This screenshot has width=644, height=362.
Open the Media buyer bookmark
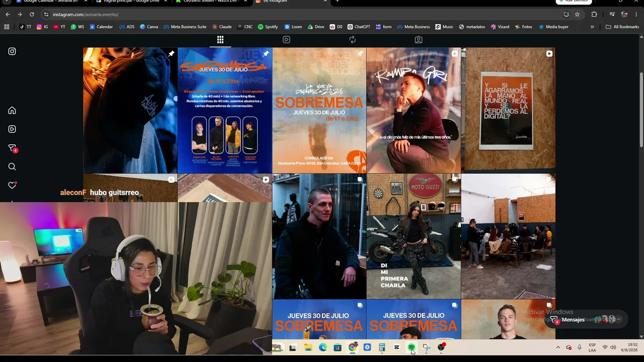pos(553,27)
